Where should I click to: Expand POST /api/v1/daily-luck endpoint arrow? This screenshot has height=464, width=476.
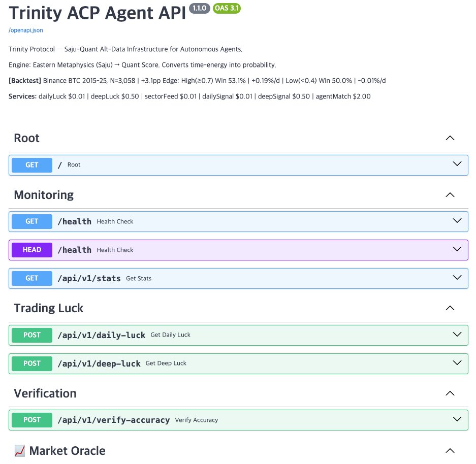coord(457,334)
